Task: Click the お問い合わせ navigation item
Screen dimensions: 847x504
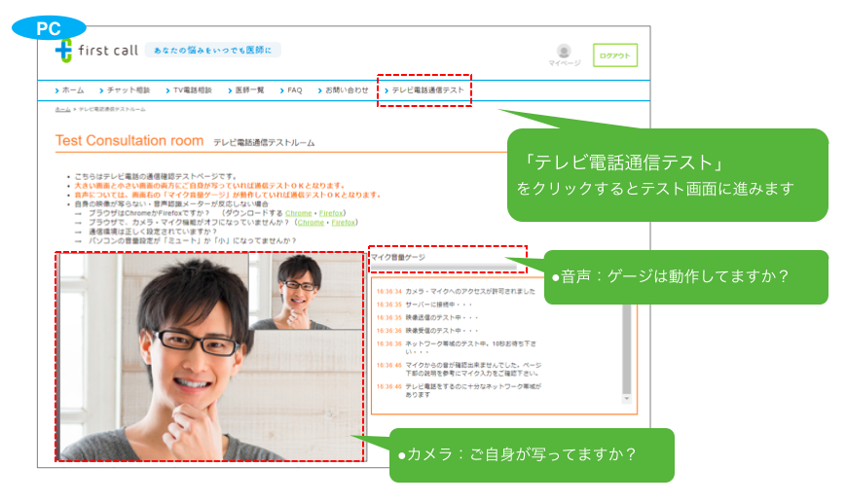Action: tap(347, 90)
